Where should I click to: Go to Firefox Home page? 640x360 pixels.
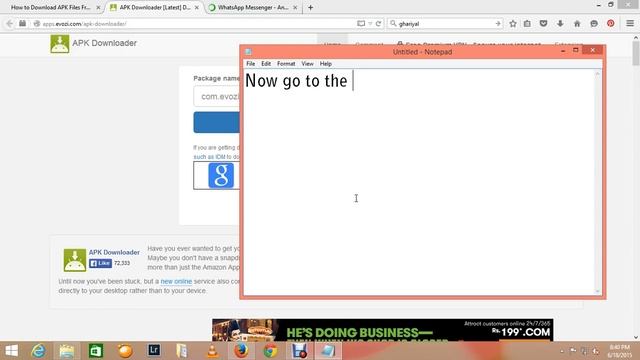pos(577,24)
